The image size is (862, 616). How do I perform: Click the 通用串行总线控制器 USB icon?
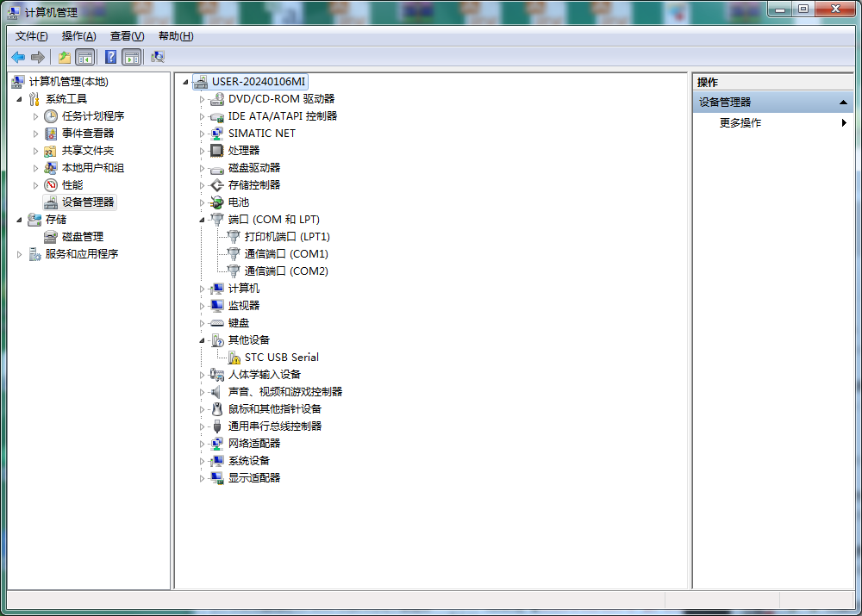pos(217,426)
